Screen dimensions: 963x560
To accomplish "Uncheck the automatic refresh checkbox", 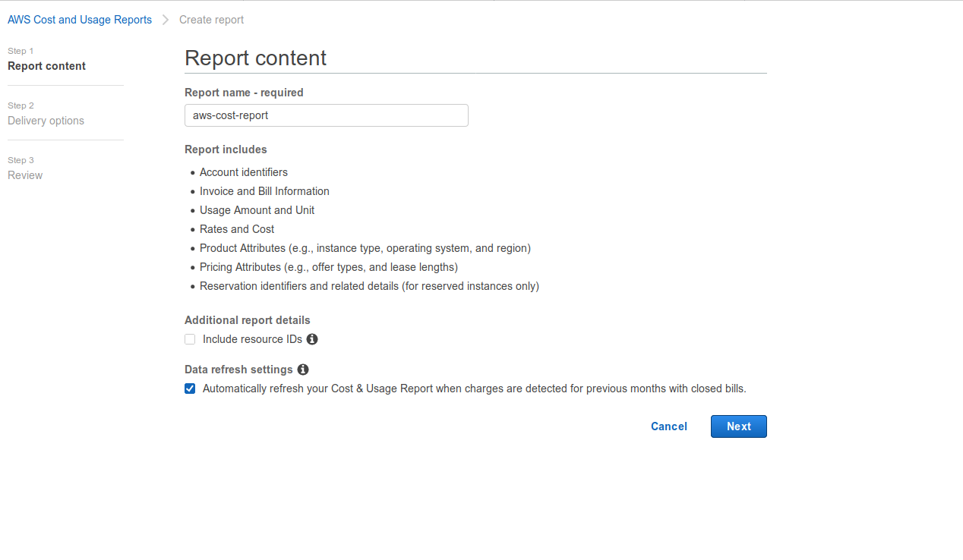I will (190, 389).
